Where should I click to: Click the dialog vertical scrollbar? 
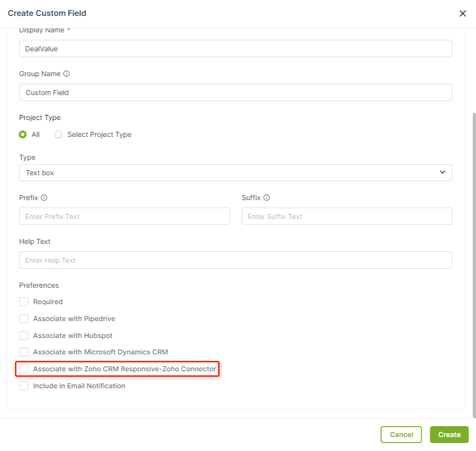point(474,265)
